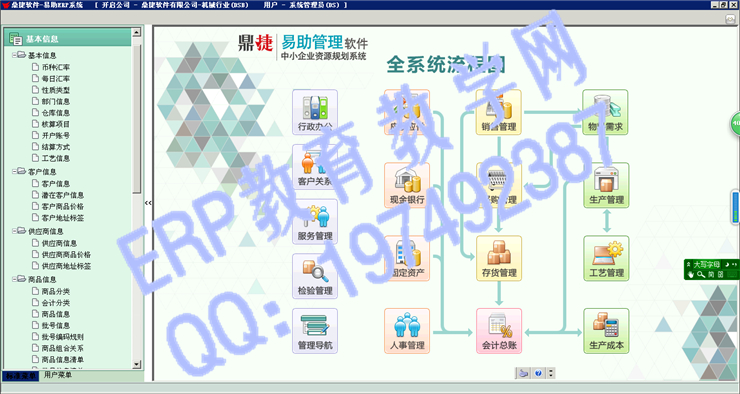
Task: Select 商品分类 in the tree
Action: (55, 291)
